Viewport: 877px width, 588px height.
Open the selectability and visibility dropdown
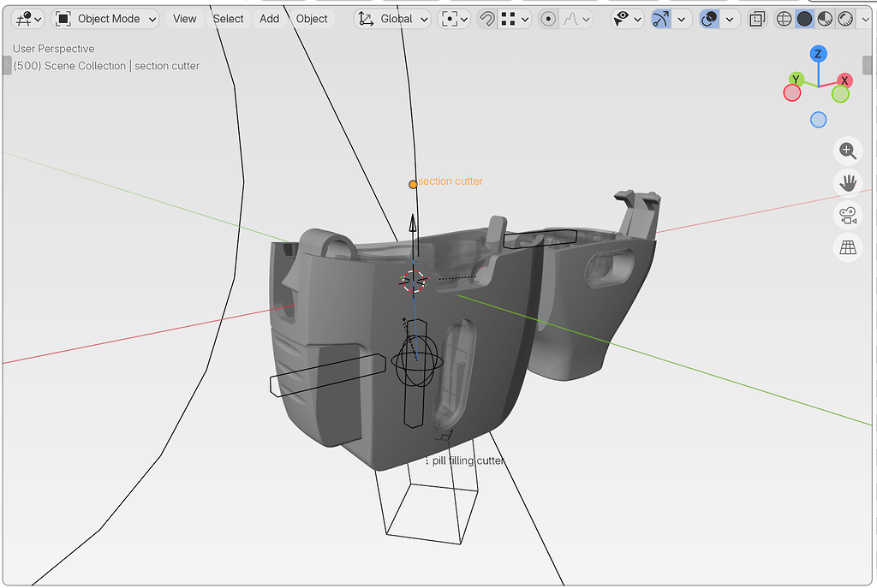click(627, 19)
